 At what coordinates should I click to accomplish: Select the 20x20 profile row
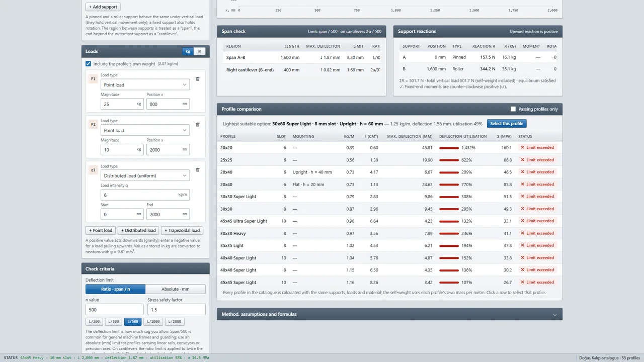point(389,148)
